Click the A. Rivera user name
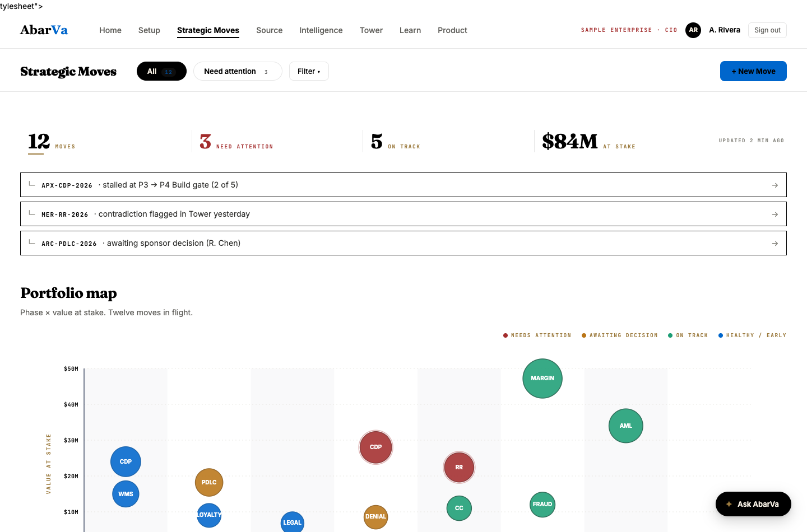Image resolution: width=807 pixels, height=532 pixels. coord(725,30)
